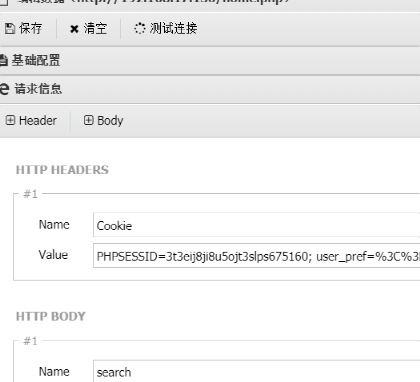Click the 清空 clear button
This screenshot has width=420, height=382.
pyautogui.click(x=88, y=29)
